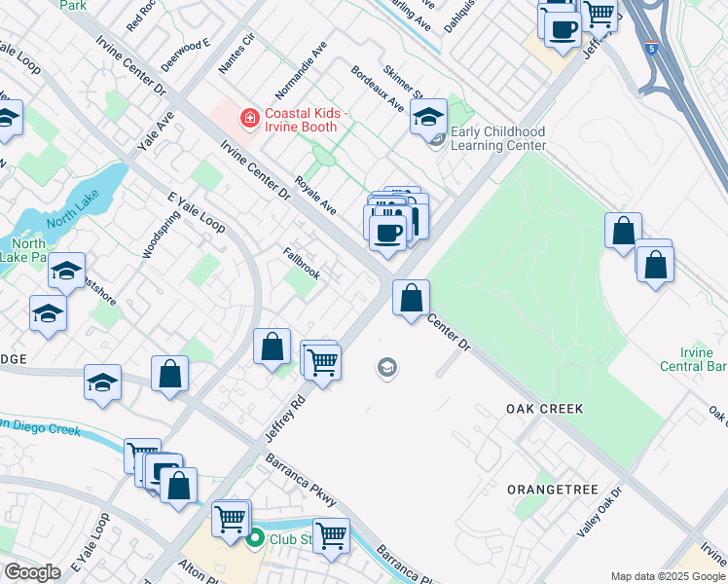Click school marker above San Diego Creek
This screenshot has width=728, height=584.
click(102, 385)
